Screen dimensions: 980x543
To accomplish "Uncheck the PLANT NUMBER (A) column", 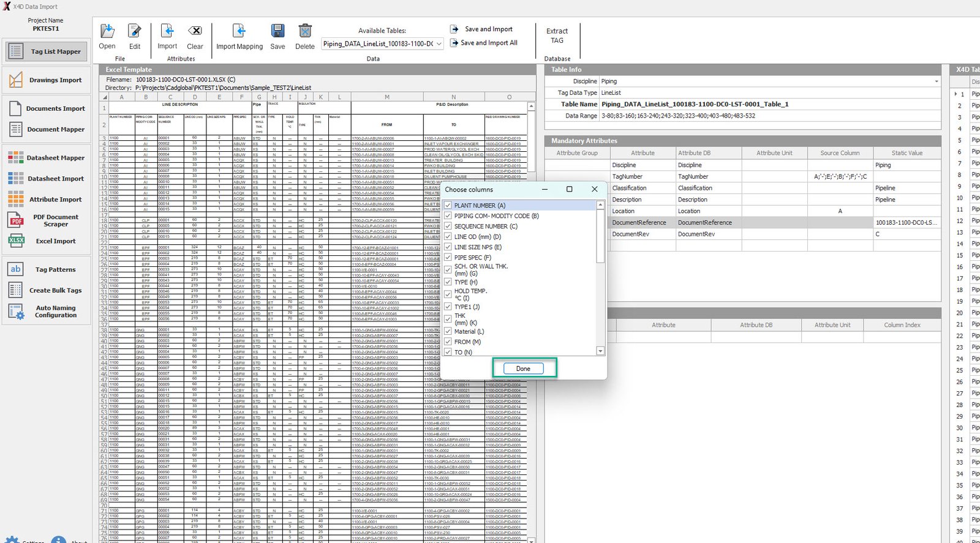I will pyautogui.click(x=448, y=206).
